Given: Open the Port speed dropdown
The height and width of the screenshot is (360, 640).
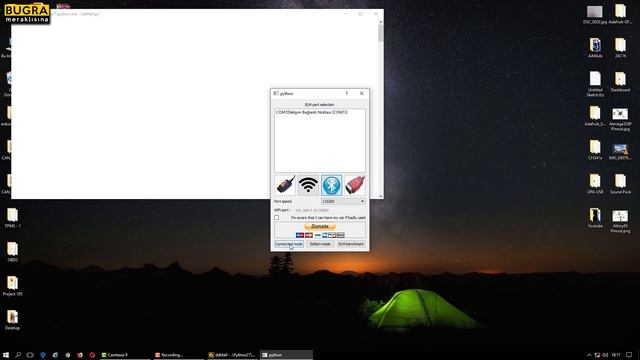Looking at the screenshot, I should click(x=343, y=201).
